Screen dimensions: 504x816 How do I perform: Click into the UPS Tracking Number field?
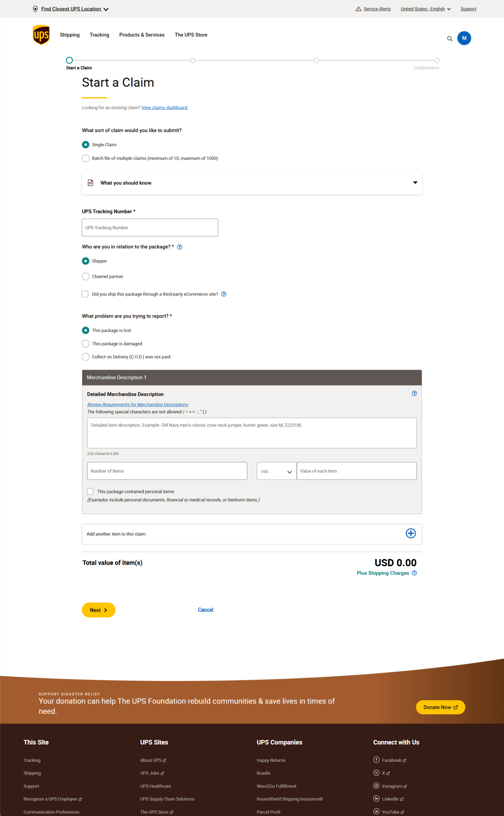pyautogui.click(x=150, y=227)
